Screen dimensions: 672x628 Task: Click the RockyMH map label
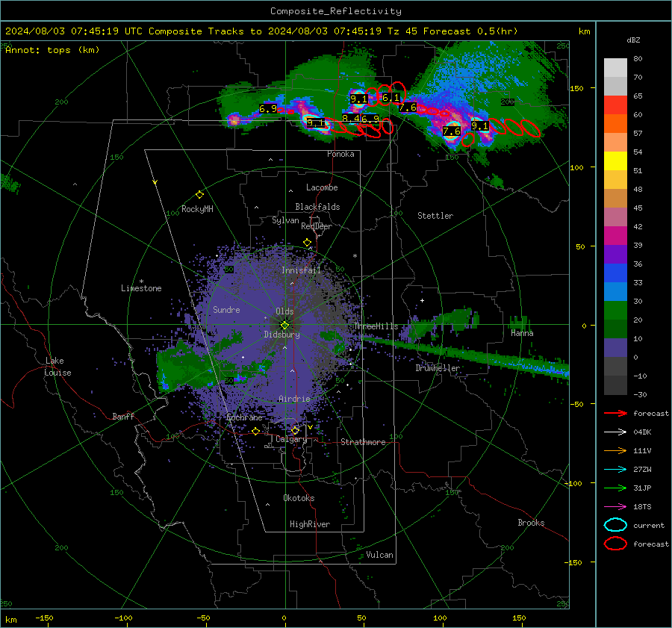point(197,209)
